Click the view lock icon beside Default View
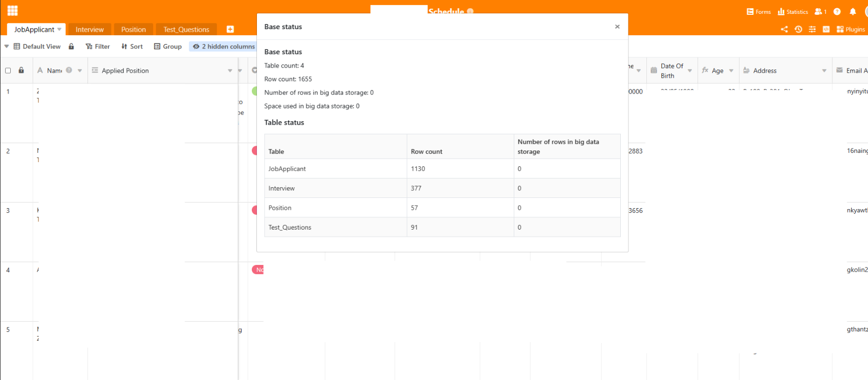The width and height of the screenshot is (868, 380). point(71,47)
